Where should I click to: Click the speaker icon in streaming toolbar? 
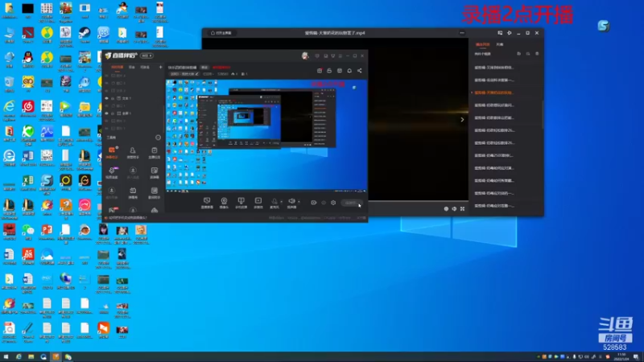[x=291, y=203]
